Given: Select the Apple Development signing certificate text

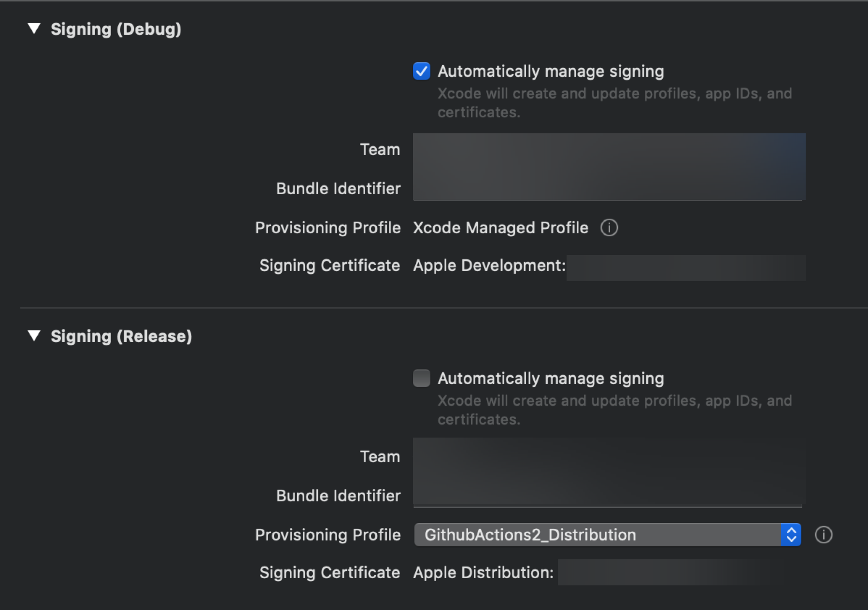Looking at the screenshot, I should pos(489,266).
